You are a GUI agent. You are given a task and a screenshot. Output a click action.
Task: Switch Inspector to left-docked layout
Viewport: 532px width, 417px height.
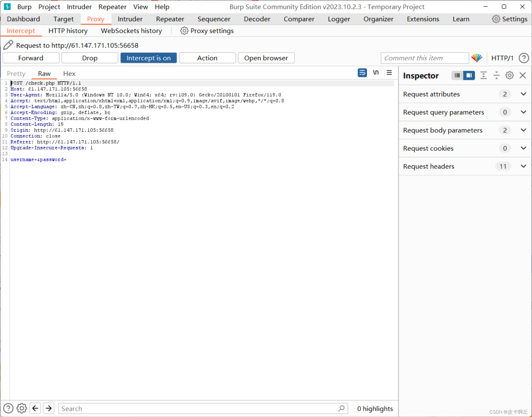pyautogui.click(x=457, y=75)
